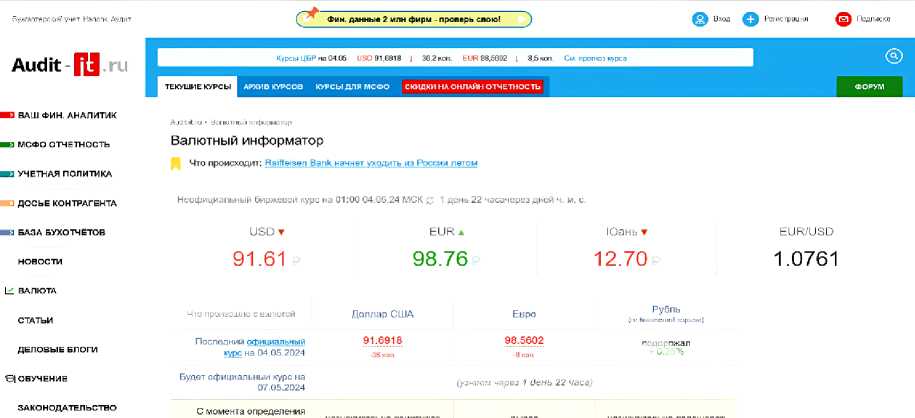The width and height of the screenshot is (915, 418).
Task: Click the red subscription envelope icon
Action: tap(843, 19)
